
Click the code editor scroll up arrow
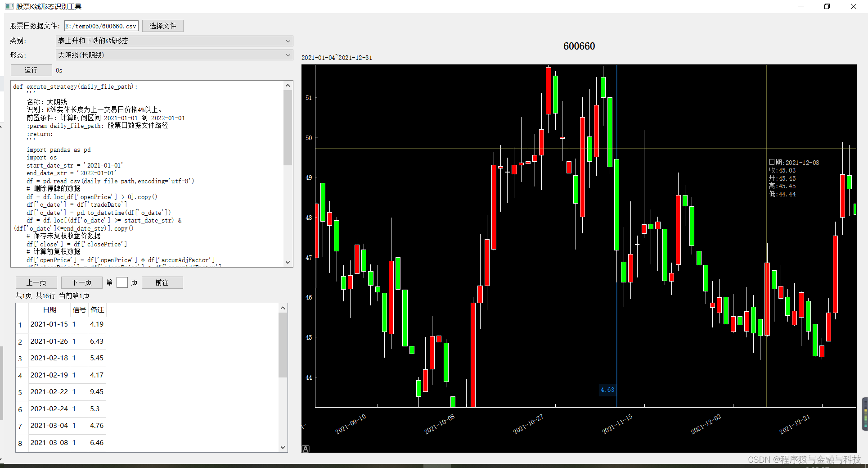288,86
